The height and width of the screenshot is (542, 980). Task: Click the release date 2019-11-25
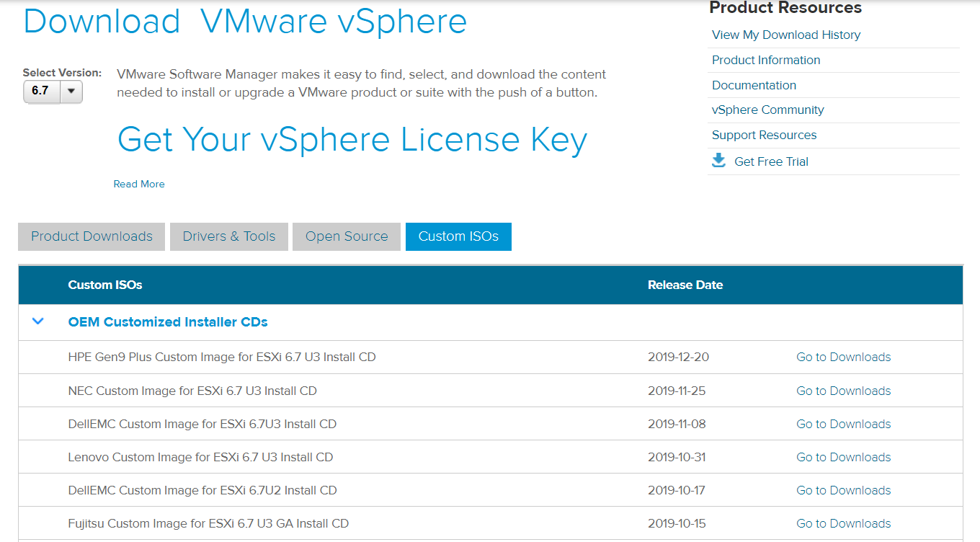(x=677, y=391)
